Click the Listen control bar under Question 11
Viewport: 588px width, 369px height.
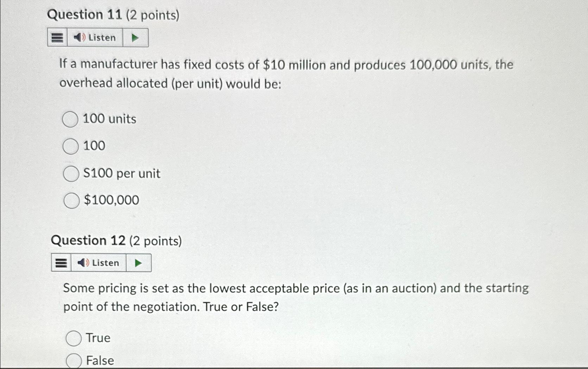[98, 37]
